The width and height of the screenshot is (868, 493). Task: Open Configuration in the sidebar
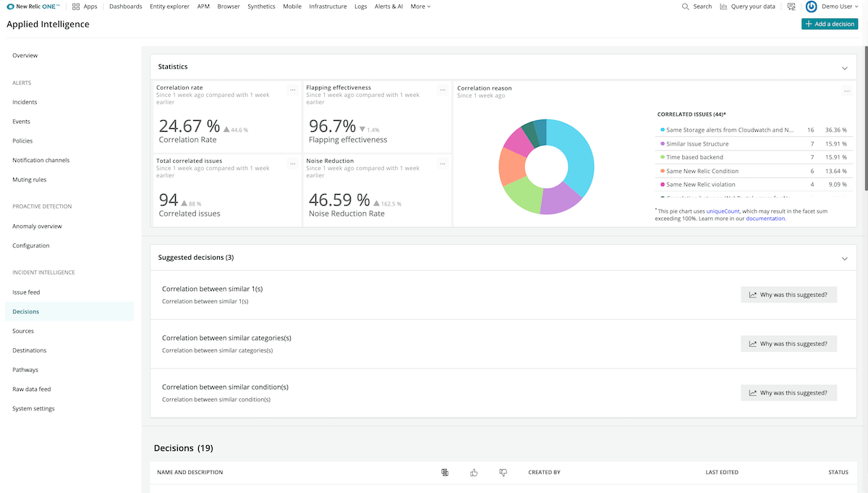click(31, 245)
